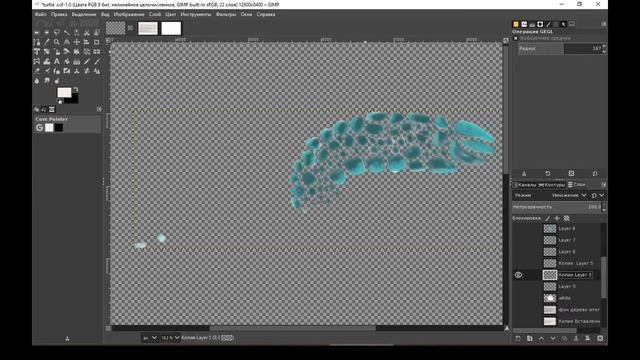
Task: Select the Eraser tool
Action: 37,71
